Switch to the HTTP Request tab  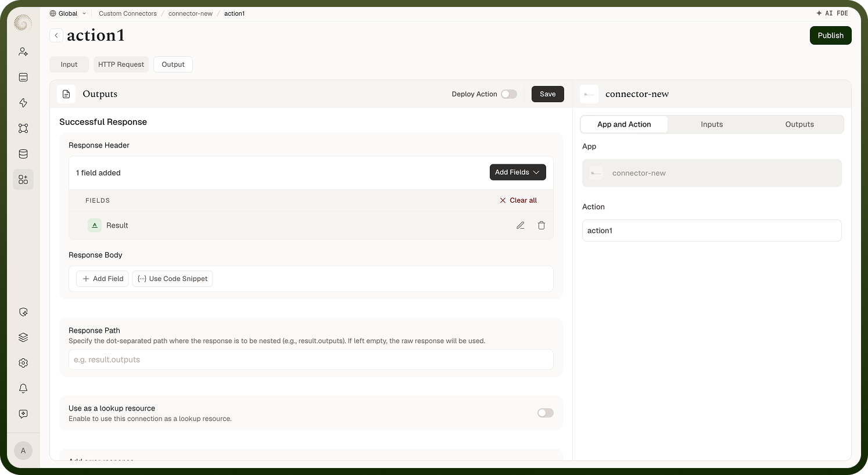[x=121, y=64]
